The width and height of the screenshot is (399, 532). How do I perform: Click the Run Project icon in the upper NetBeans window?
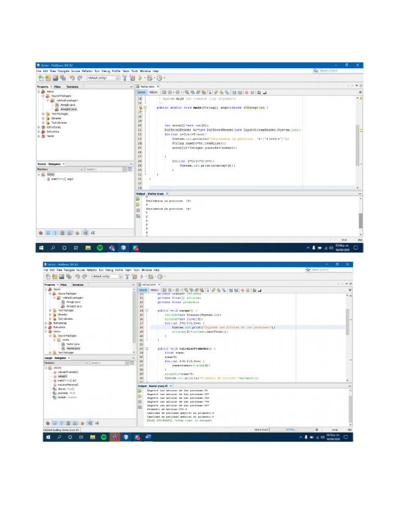pyautogui.click(x=139, y=78)
